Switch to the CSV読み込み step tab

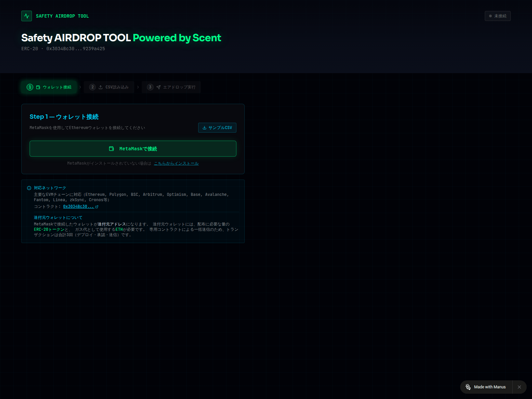109,87
